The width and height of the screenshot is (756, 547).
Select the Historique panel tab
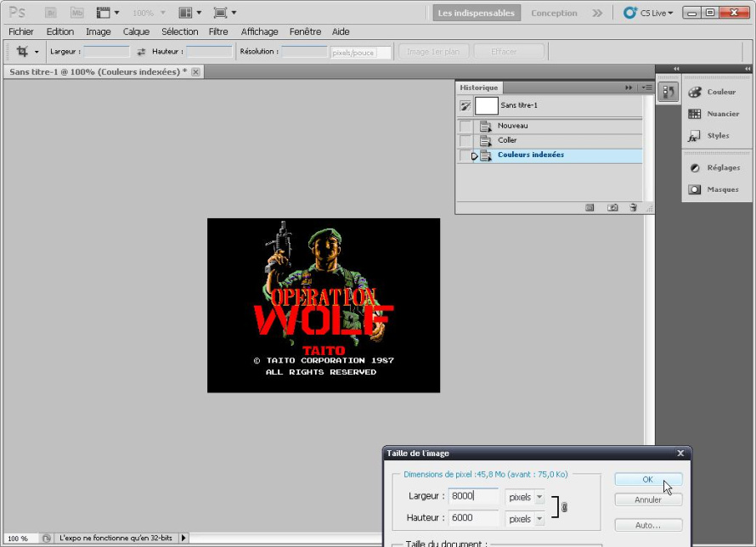(479, 87)
